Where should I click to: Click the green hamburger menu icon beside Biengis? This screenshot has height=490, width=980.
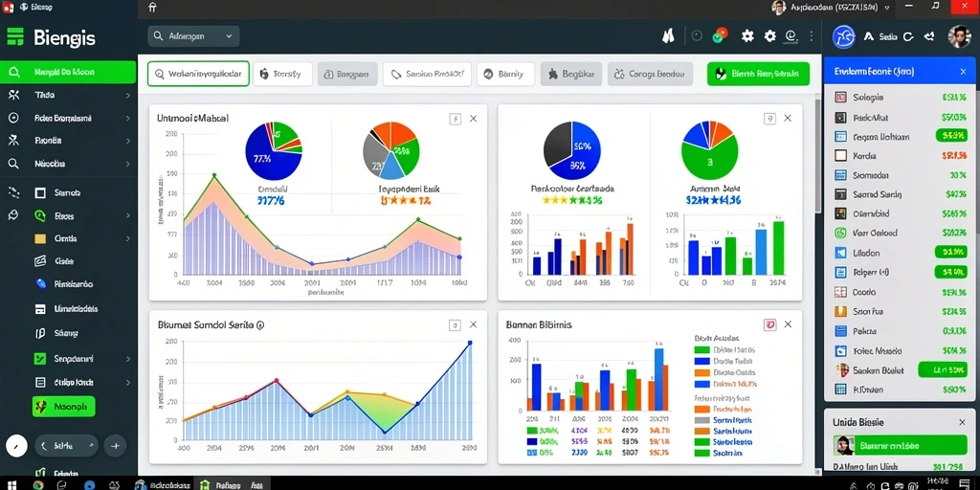click(x=15, y=37)
